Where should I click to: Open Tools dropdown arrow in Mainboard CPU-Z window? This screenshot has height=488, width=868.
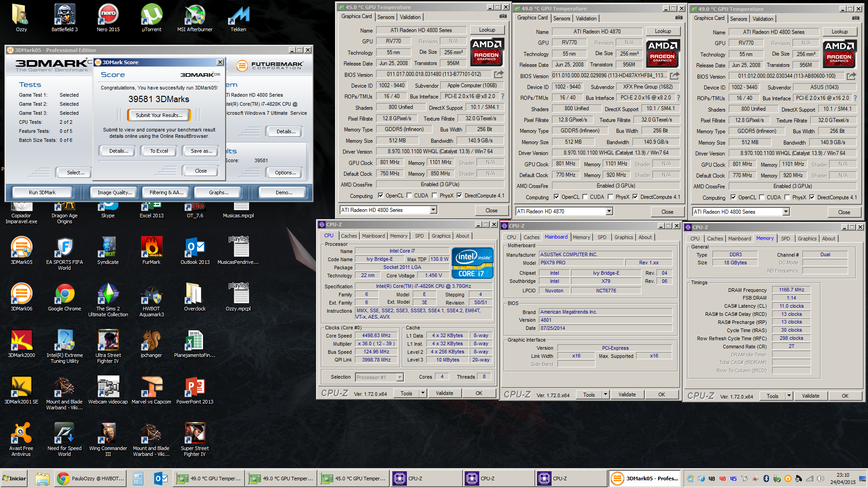coord(606,395)
